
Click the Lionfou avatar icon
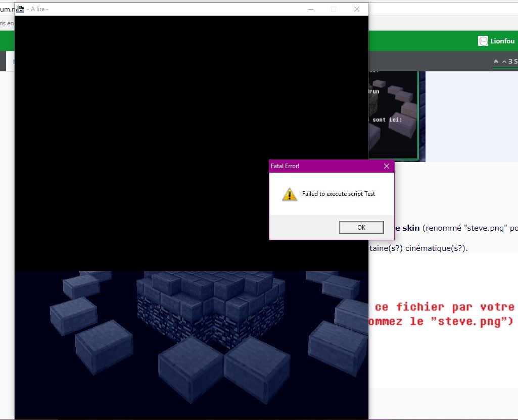coord(483,41)
